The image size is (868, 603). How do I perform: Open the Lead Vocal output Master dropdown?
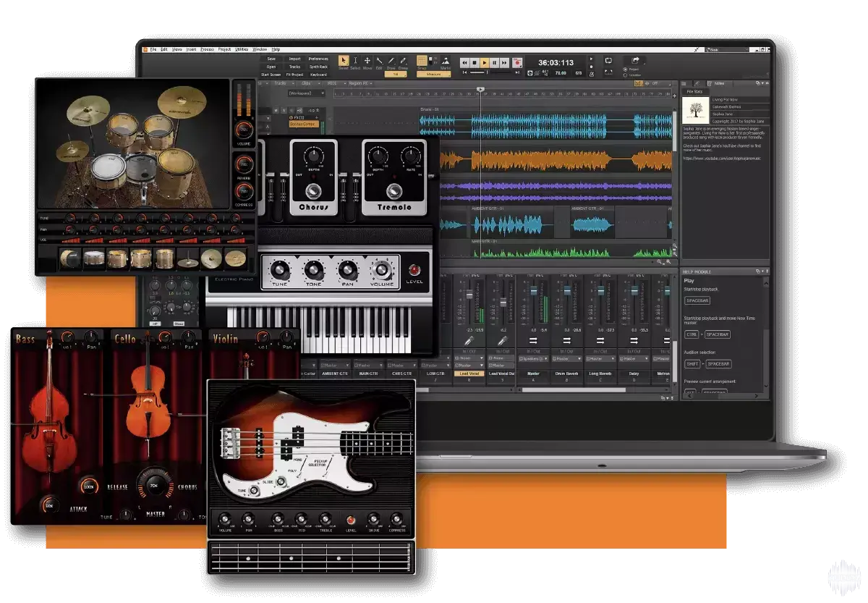tap(469, 365)
